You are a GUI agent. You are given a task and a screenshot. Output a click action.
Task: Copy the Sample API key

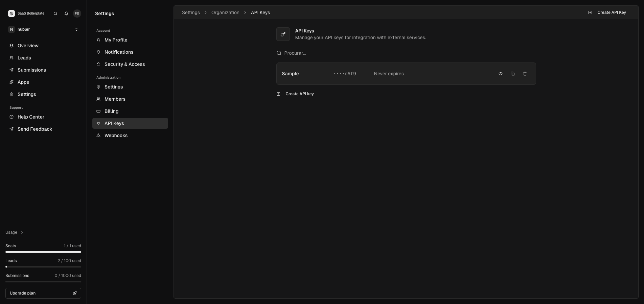(513, 74)
